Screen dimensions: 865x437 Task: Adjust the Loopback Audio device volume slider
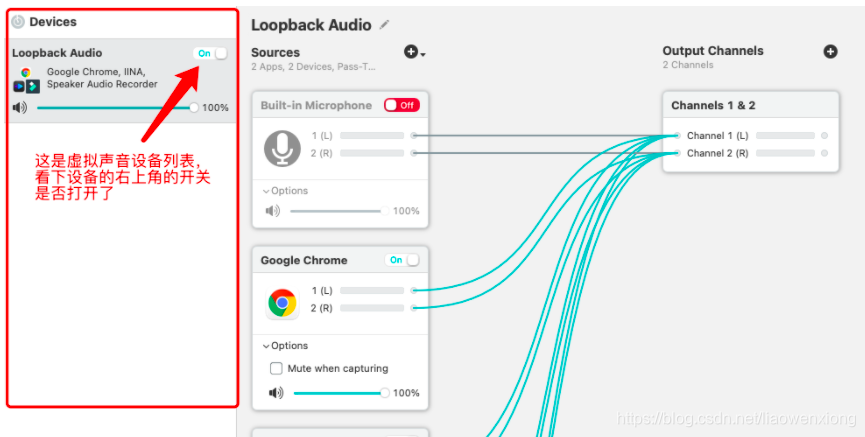click(117, 108)
